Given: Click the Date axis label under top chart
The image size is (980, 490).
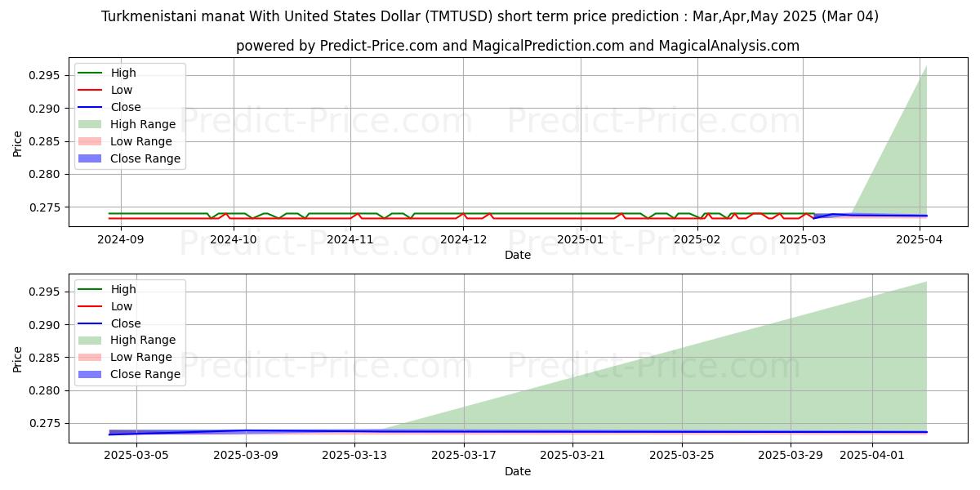Looking at the screenshot, I should click(518, 255).
